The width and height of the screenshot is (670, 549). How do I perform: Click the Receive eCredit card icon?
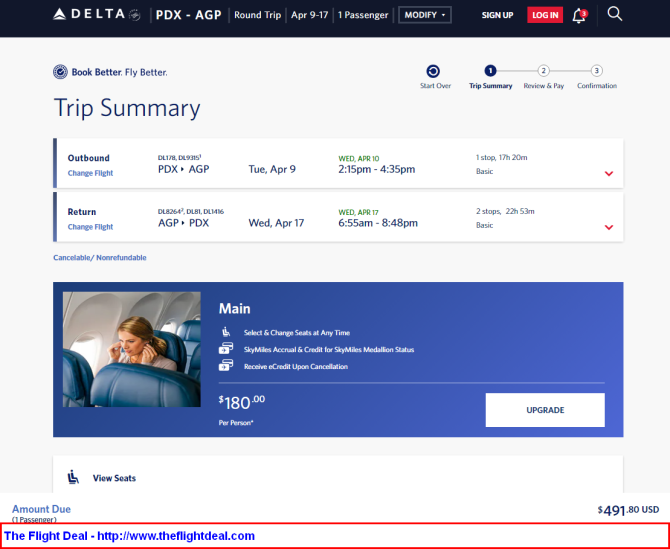[x=226, y=365]
